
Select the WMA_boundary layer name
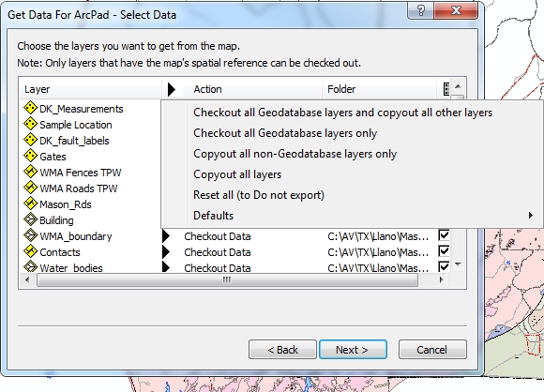(x=76, y=236)
